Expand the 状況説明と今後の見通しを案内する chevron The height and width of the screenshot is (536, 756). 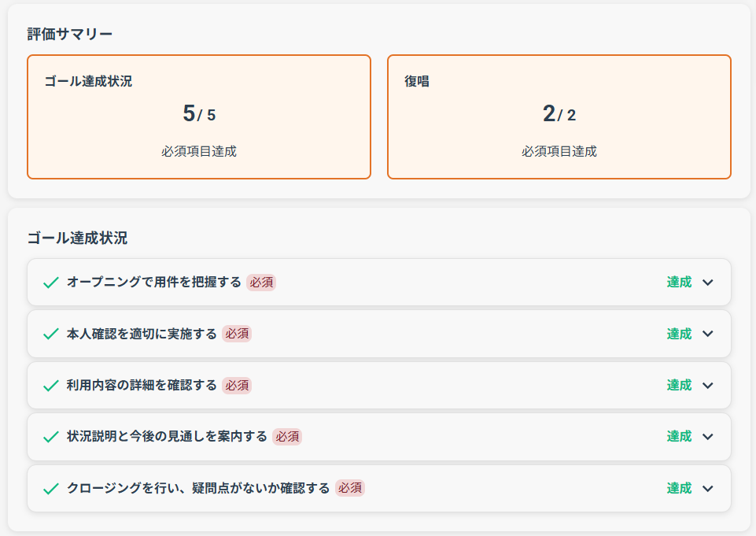coord(708,437)
